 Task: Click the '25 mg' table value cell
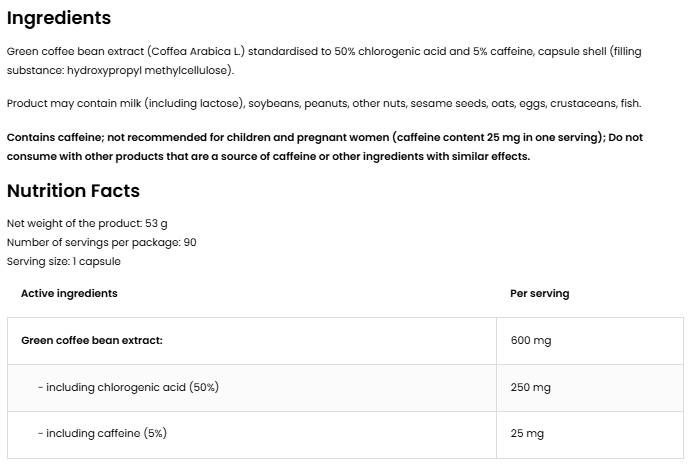527,434
